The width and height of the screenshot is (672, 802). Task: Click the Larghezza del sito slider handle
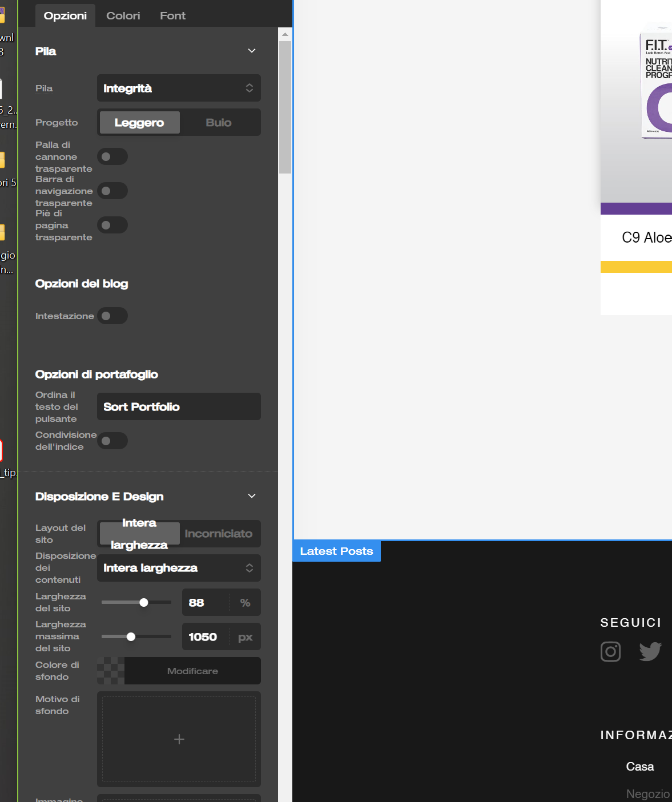[x=144, y=602]
